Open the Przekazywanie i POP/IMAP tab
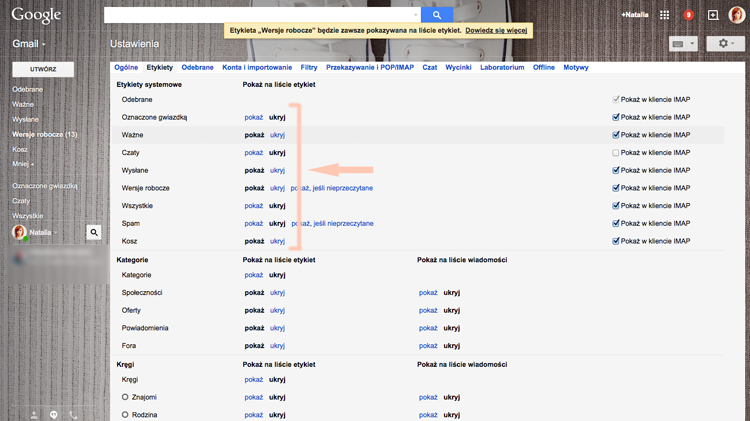750x421 pixels. pos(370,67)
